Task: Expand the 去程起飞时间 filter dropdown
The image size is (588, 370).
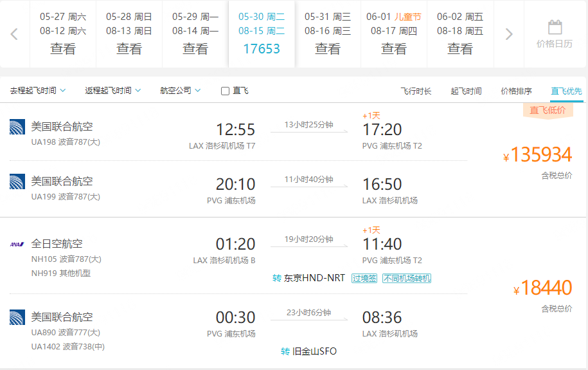Action: pos(38,91)
